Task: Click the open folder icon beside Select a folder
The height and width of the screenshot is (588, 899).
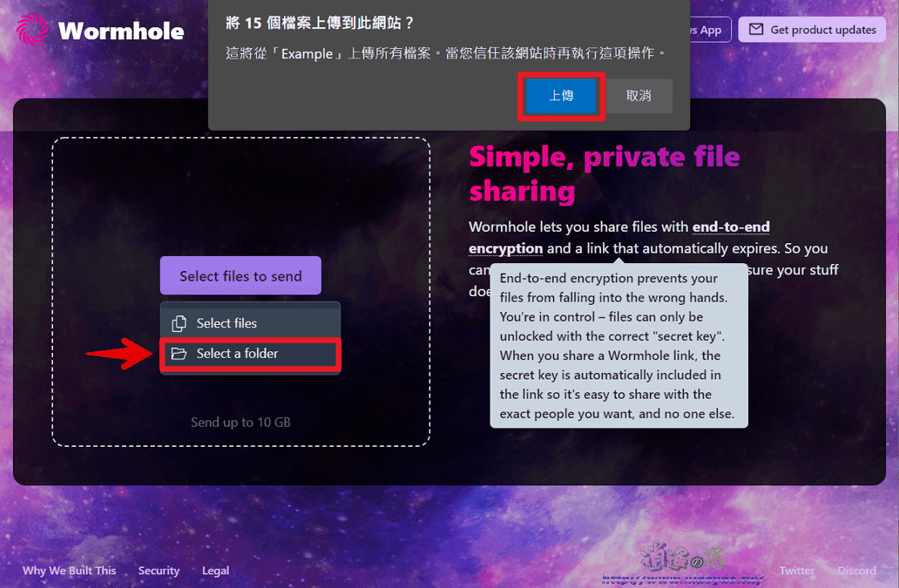Action: click(180, 353)
